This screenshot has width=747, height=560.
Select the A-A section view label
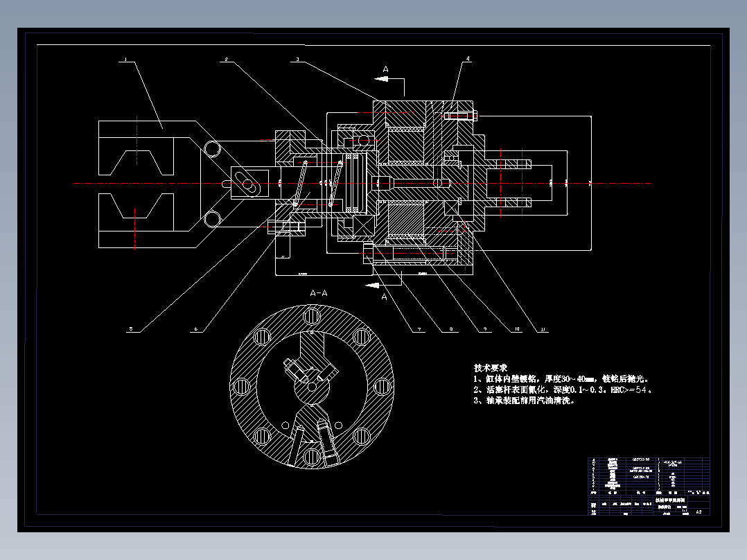coord(319,292)
